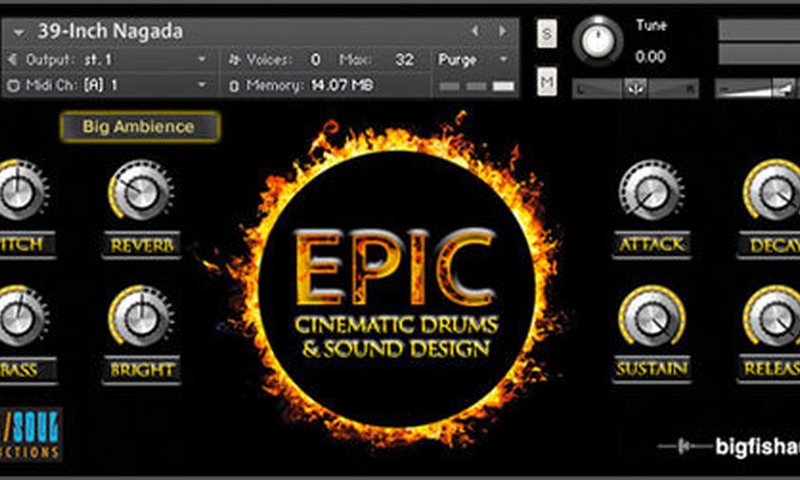Viewport: 800px width, 480px height.
Task: Click the Sustain knob
Action: (x=651, y=316)
